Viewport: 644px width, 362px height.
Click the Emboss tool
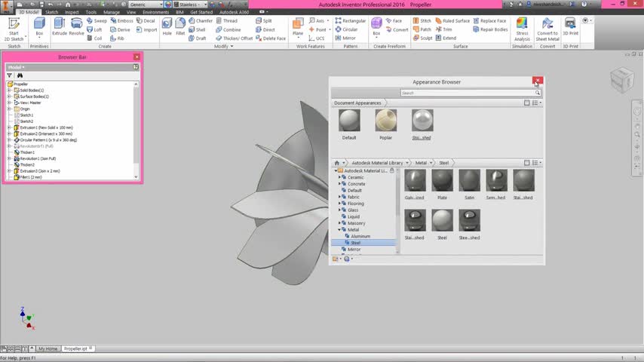[121, 20]
